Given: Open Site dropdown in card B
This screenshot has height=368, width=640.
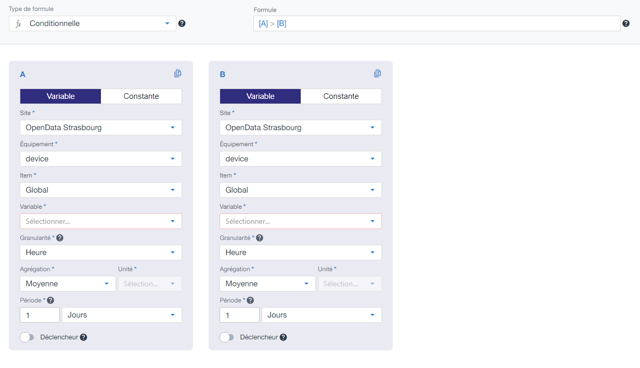Looking at the screenshot, I should pos(301,128).
